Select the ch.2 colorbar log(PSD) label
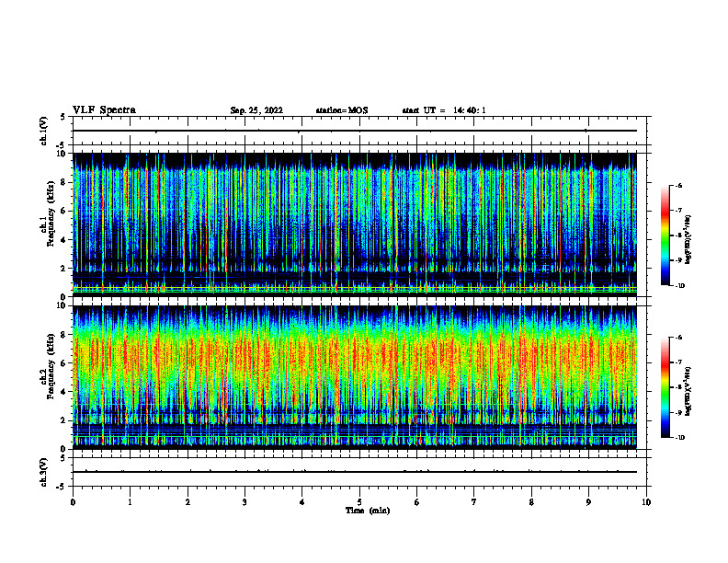This screenshot has height=563, width=728. 689,390
